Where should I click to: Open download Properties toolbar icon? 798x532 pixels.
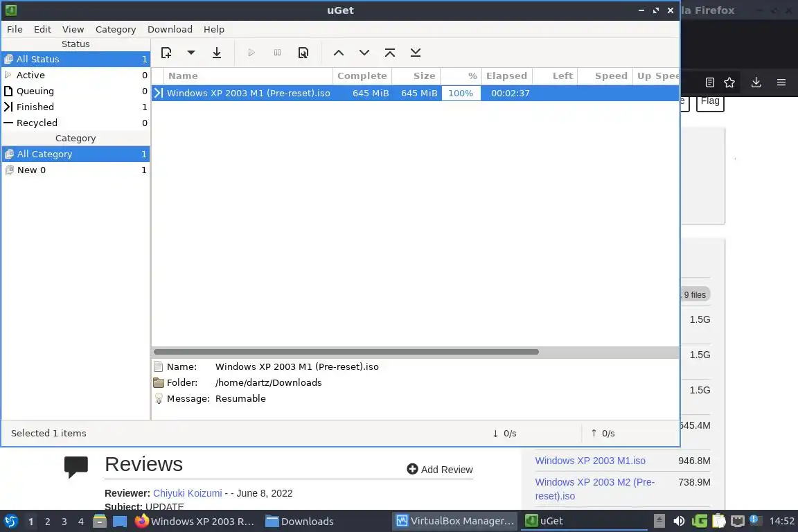[x=303, y=53]
